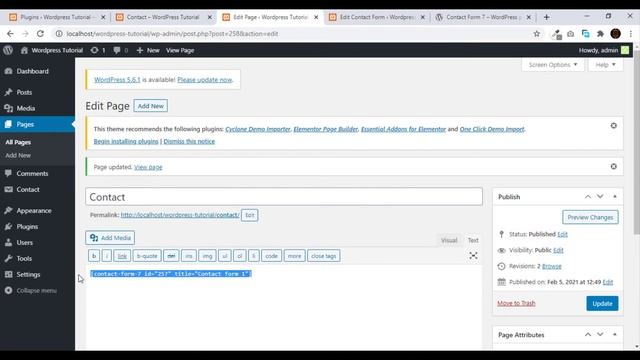Click the blue Update button
Screen dimensions: 640x360
click(x=602, y=303)
